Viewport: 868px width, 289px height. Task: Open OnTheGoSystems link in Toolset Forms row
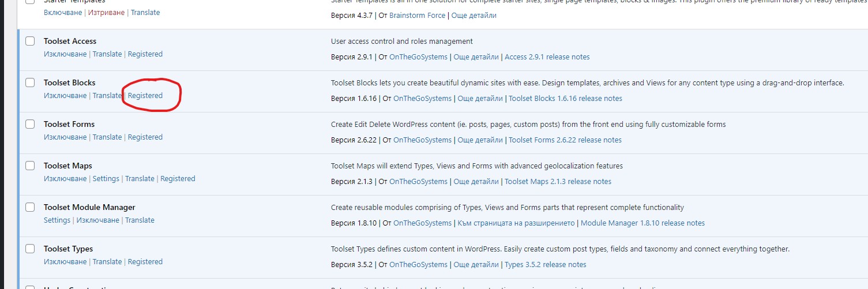(423, 140)
